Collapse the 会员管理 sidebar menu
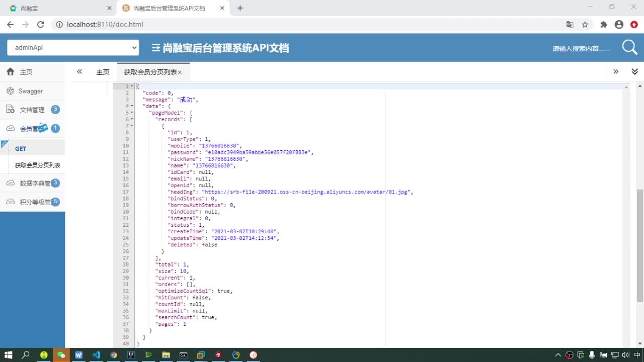Screen dimensions: 644x362 click(x=32, y=128)
